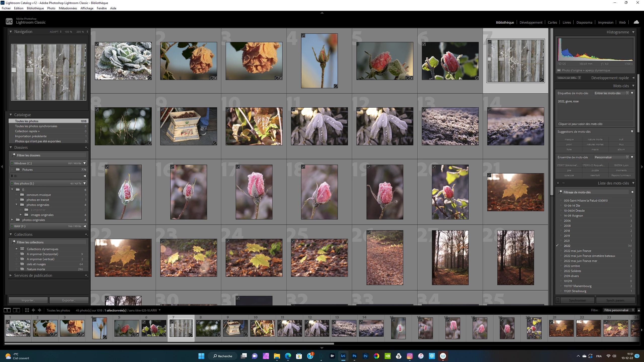The height and width of the screenshot is (362, 644).
Task: Toggle the filter on/off switch in filmstrip
Action: [x=639, y=310]
